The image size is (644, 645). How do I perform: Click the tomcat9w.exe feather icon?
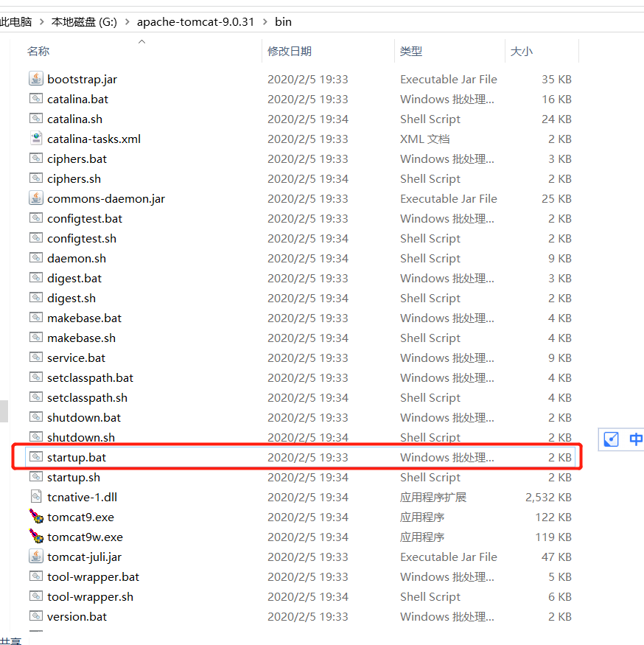click(36, 536)
